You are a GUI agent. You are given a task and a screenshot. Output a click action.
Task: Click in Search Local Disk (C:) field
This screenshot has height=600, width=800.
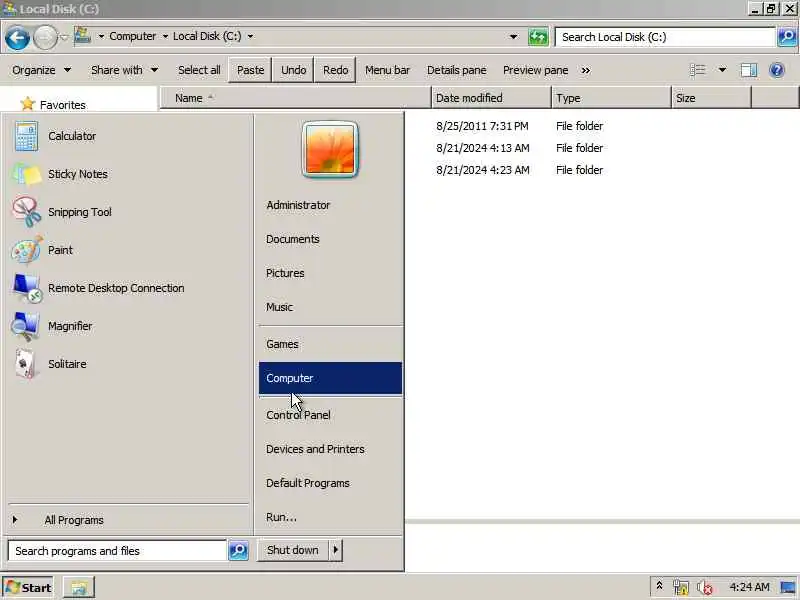665,37
